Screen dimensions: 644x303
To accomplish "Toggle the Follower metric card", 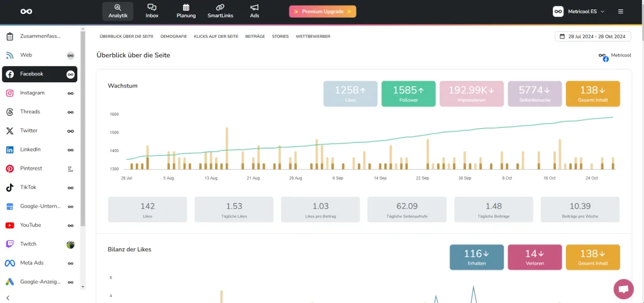I will pos(408,94).
